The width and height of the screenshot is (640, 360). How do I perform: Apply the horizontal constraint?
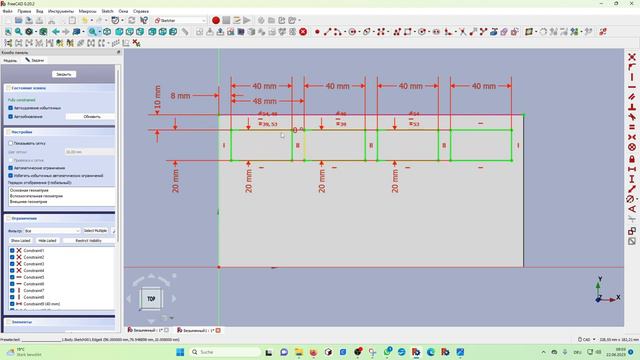(x=632, y=87)
